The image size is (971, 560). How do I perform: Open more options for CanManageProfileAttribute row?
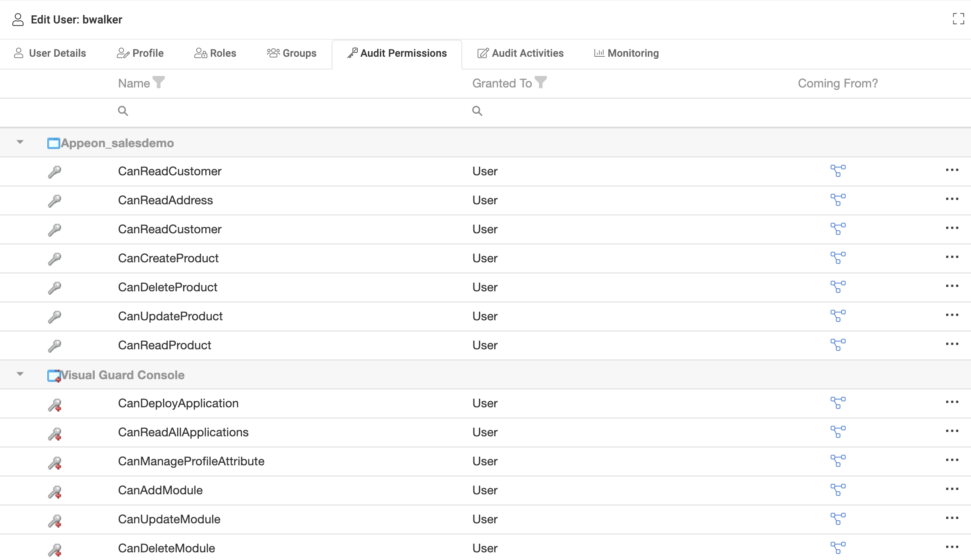(952, 460)
